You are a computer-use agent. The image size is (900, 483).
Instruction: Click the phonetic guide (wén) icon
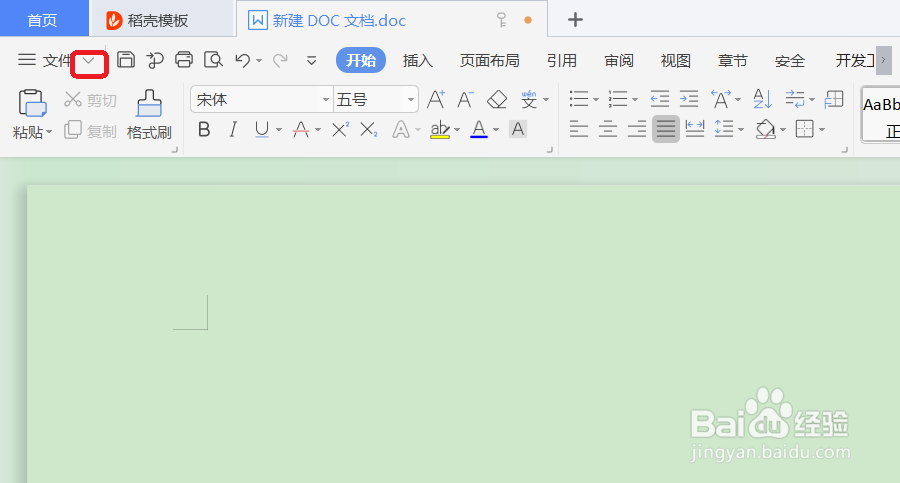[529, 99]
